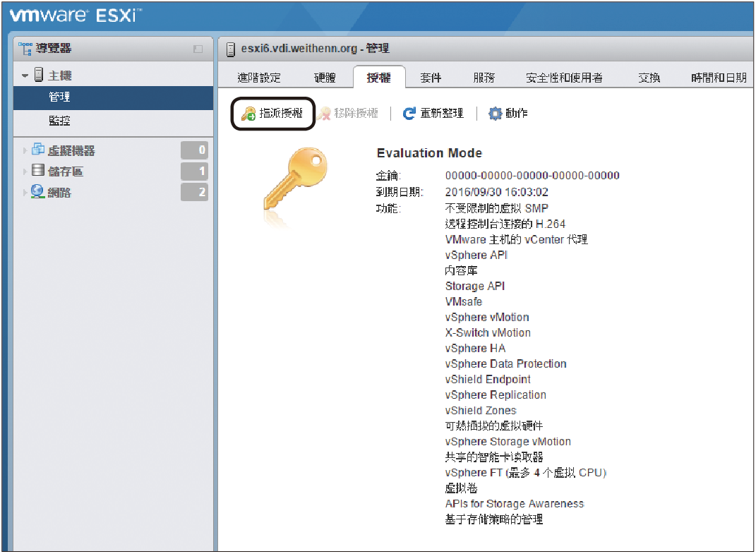Click the 2 count badge for 網路
This screenshot has width=756, height=554.
pos(194,192)
